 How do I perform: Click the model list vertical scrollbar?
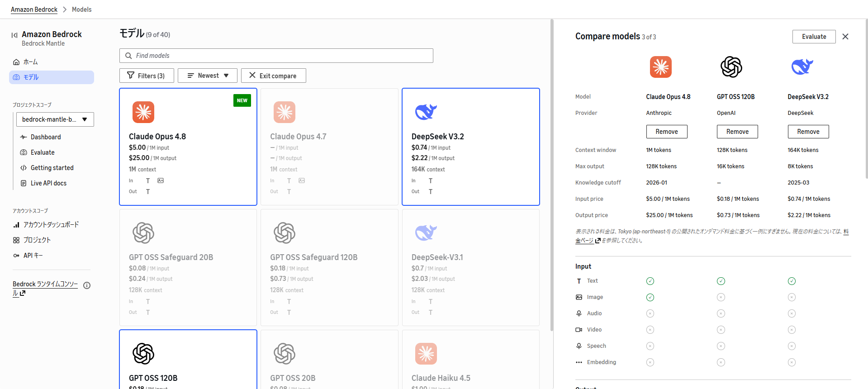(x=552, y=175)
